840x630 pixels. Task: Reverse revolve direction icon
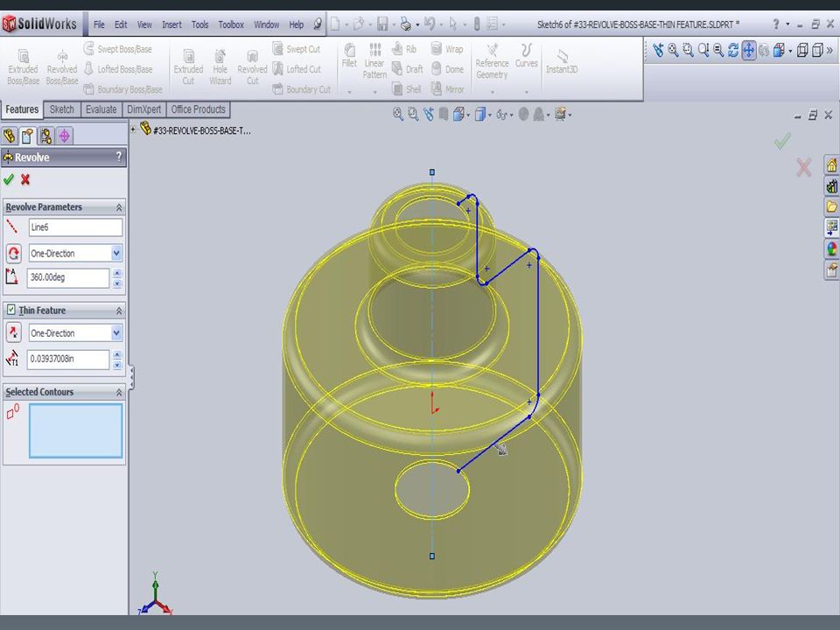point(13,253)
